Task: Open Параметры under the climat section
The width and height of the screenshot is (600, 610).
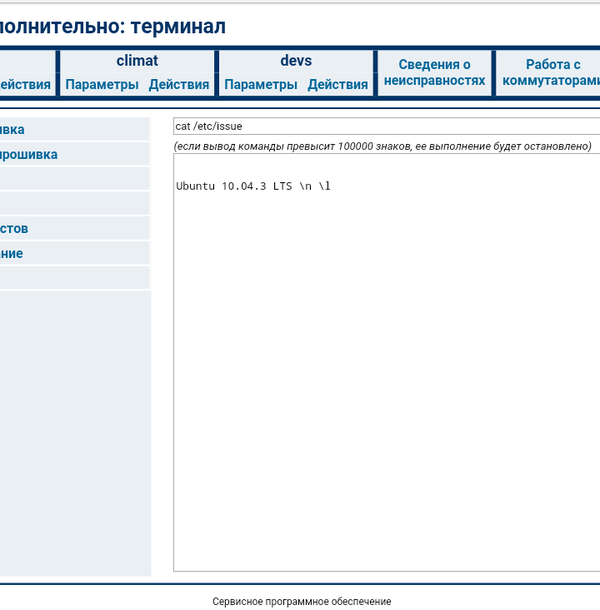Action: [102, 85]
